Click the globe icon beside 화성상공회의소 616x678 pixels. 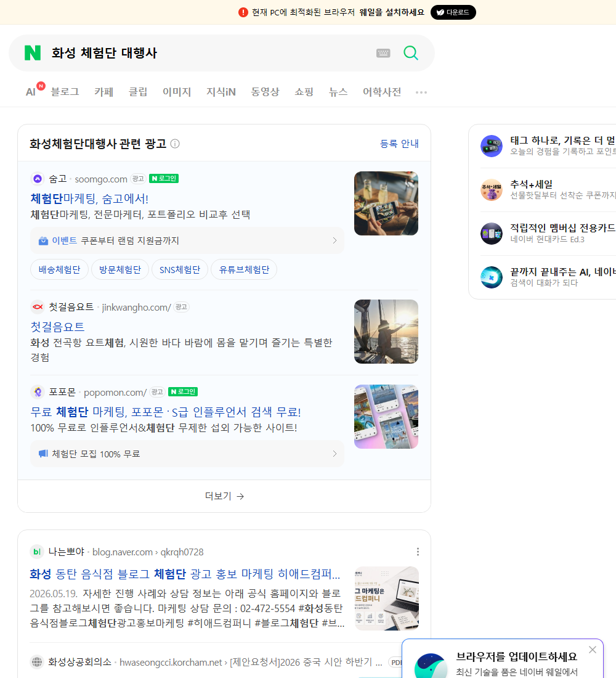click(x=37, y=662)
